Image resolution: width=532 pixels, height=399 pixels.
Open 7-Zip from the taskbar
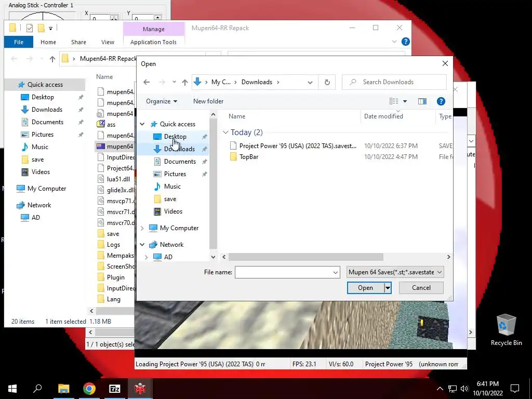[114, 389]
